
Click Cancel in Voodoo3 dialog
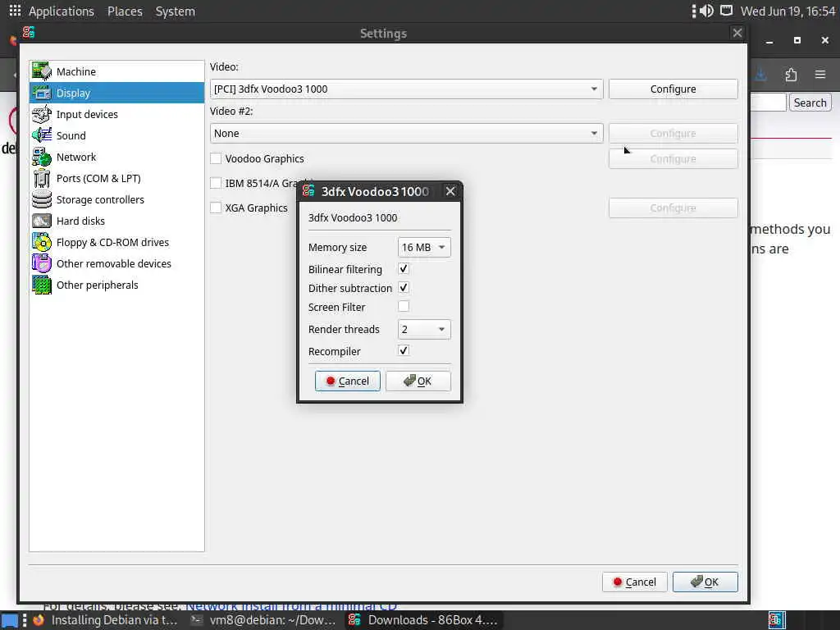pos(348,381)
